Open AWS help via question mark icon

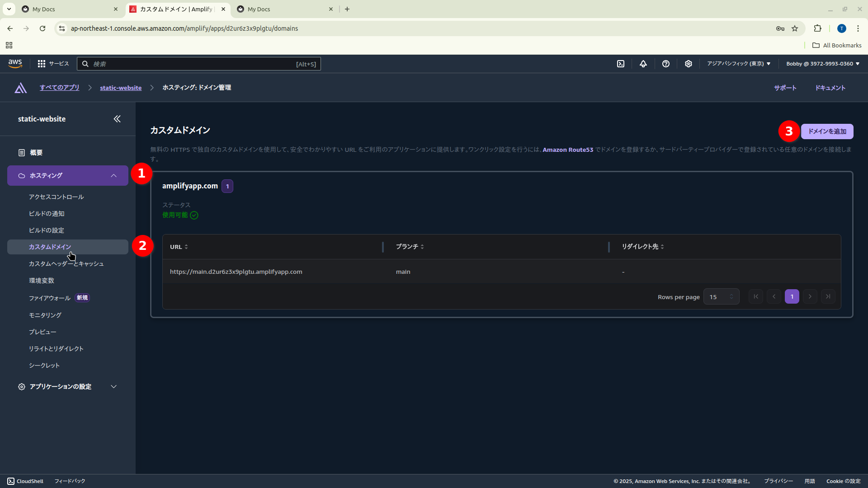(x=665, y=64)
